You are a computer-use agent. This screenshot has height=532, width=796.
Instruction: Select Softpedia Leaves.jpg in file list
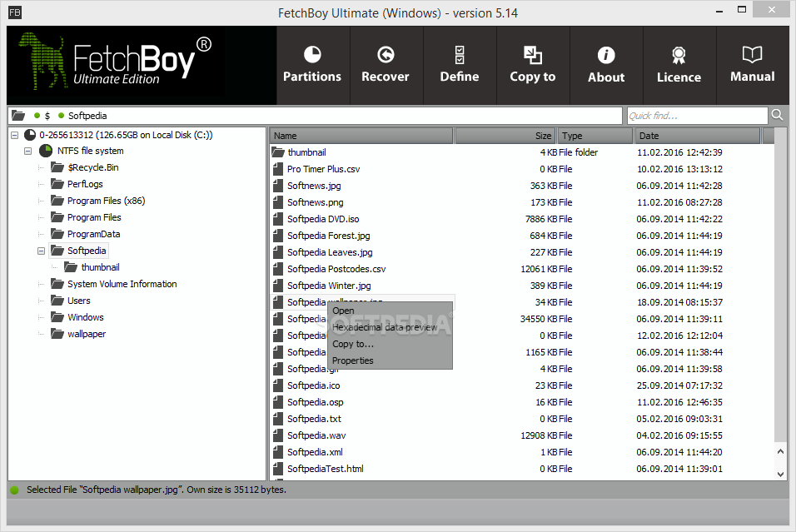coord(330,252)
